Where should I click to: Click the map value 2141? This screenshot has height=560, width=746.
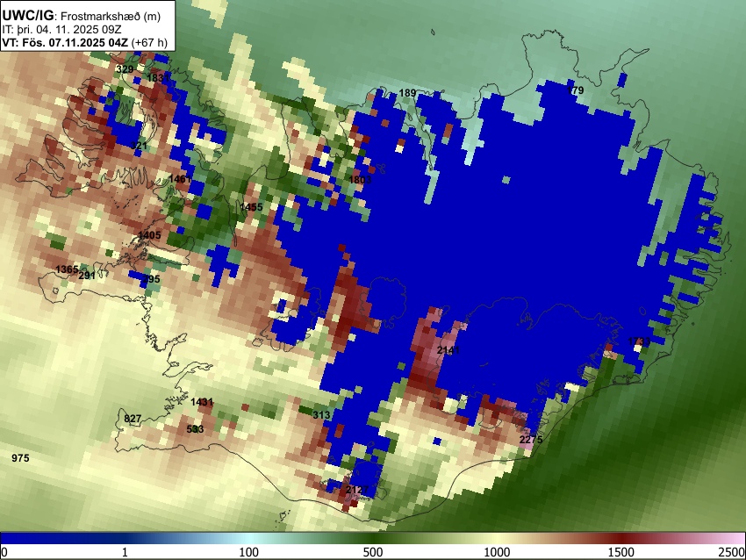tap(448, 350)
